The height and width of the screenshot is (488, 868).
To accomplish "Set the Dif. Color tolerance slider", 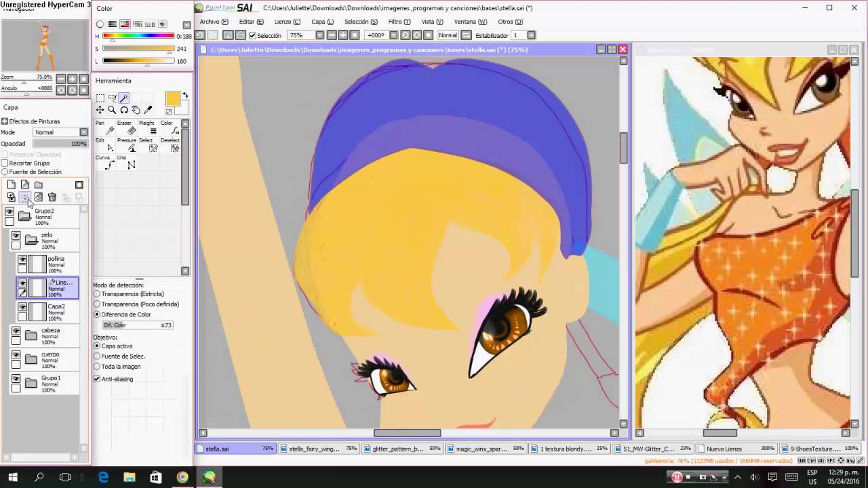I will 138,325.
